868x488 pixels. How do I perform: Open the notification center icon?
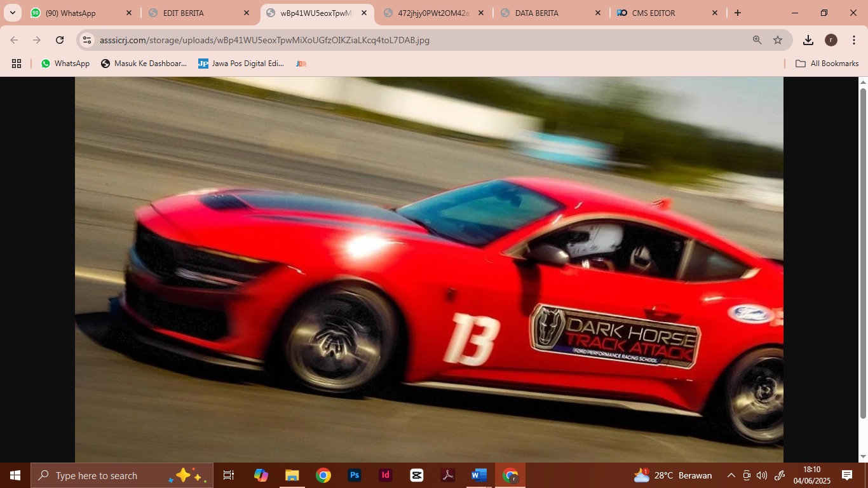[847, 475]
